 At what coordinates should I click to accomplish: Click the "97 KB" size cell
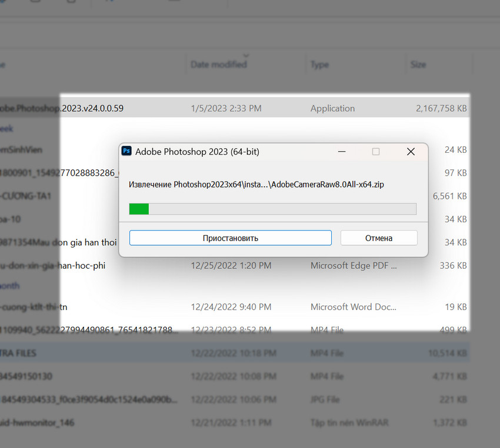pos(456,173)
